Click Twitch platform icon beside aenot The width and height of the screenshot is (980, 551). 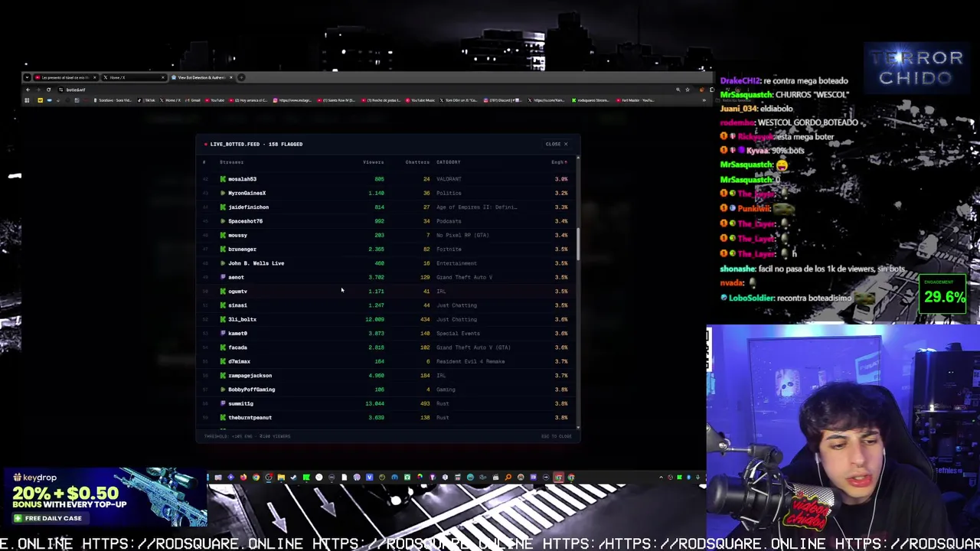223,277
